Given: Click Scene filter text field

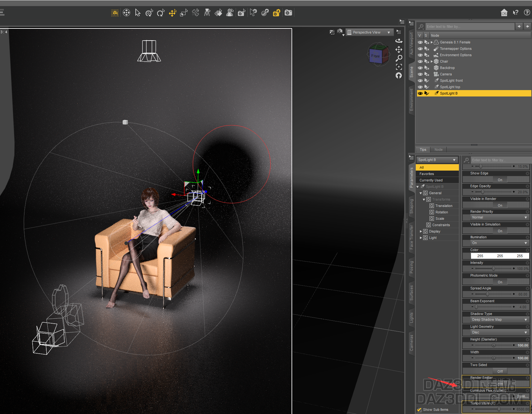Looking at the screenshot, I should (x=470, y=27).
